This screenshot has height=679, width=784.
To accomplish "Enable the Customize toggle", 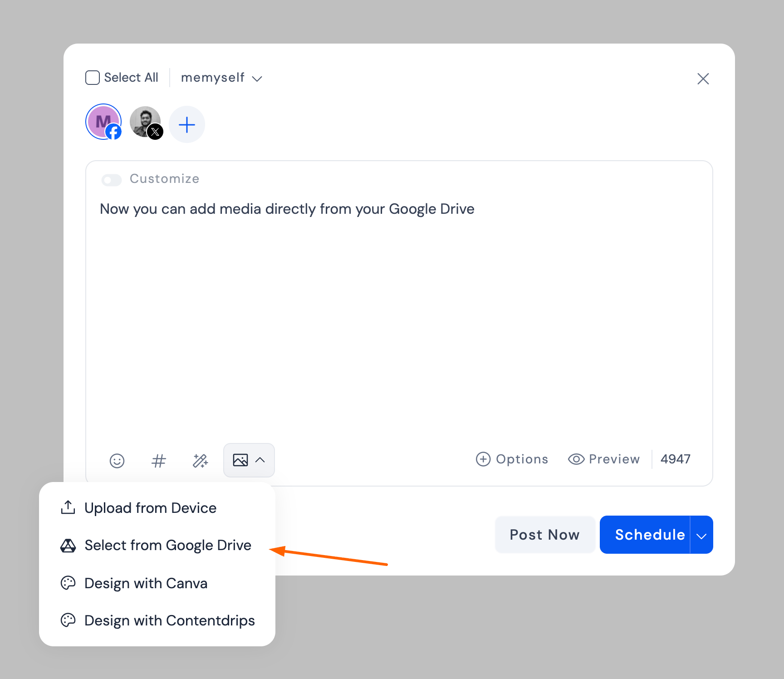I will (112, 180).
